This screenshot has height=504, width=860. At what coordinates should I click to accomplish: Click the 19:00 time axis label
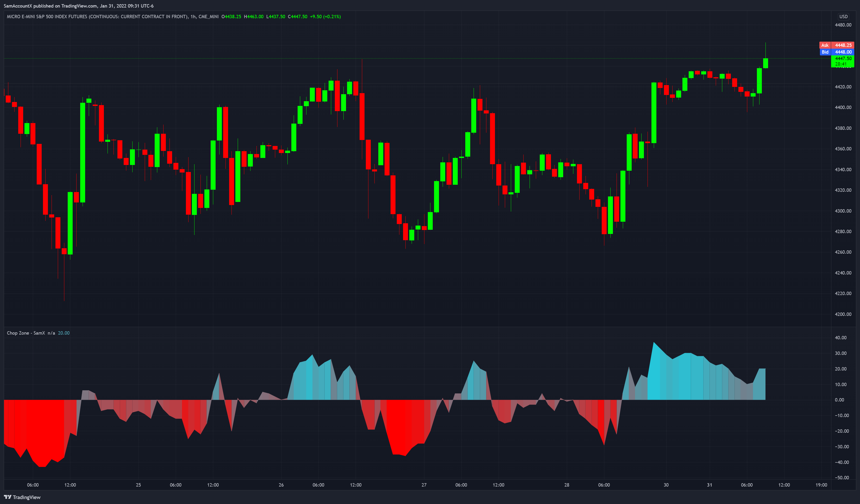[x=821, y=485]
